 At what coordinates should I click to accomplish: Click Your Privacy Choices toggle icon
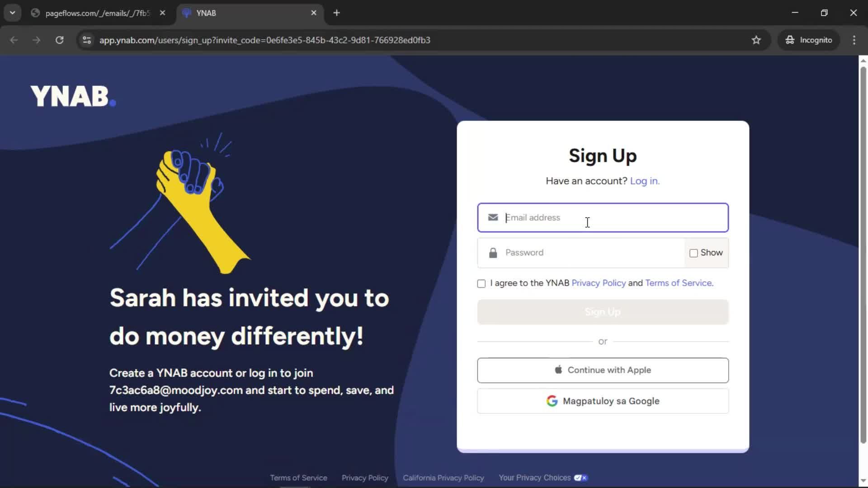point(580,478)
